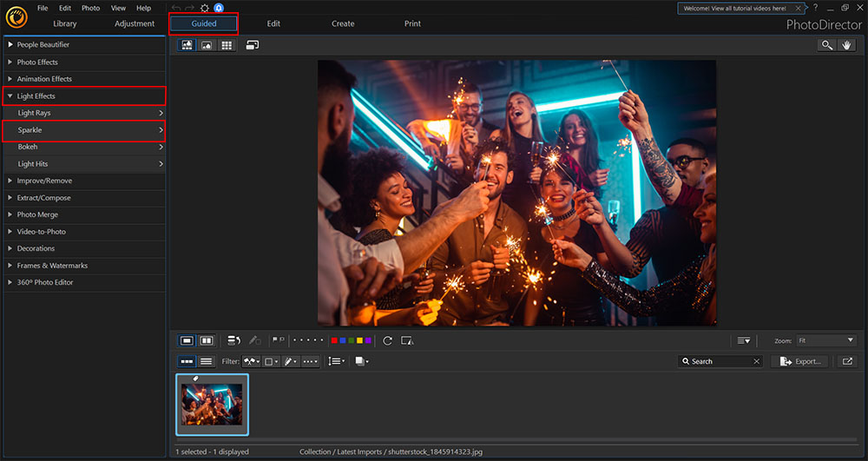Select the zoom magnifier tool

point(826,45)
